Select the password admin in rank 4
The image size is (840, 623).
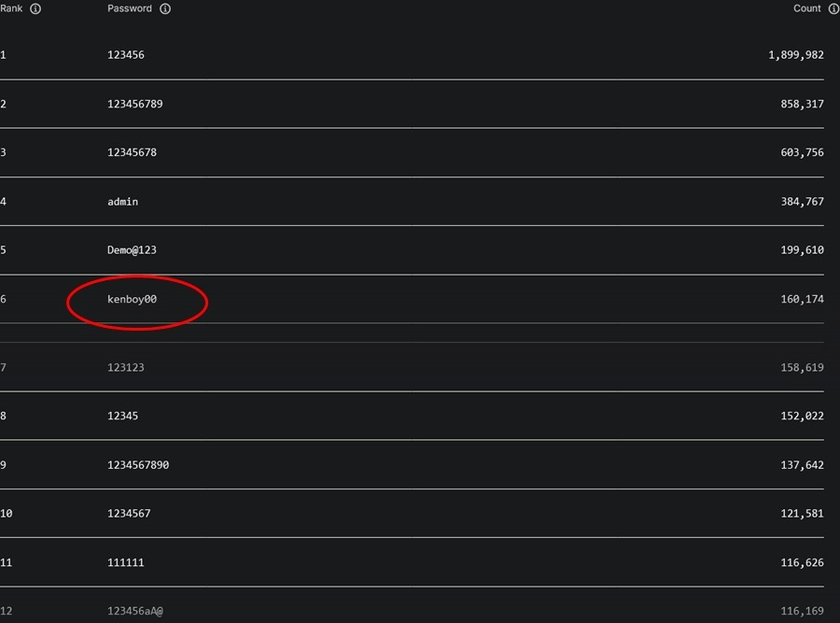pyautogui.click(x=122, y=202)
